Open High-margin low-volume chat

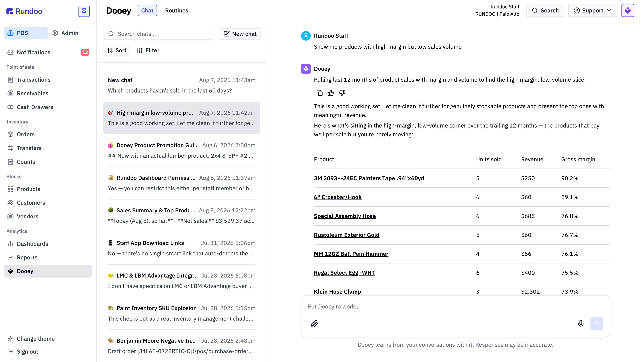tap(182, 118)
